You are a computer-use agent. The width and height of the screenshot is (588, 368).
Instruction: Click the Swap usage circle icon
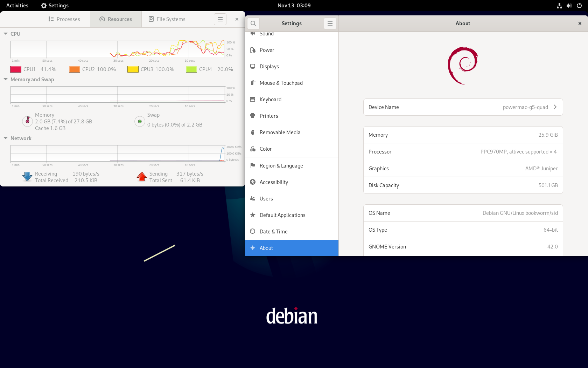(140, 121)
